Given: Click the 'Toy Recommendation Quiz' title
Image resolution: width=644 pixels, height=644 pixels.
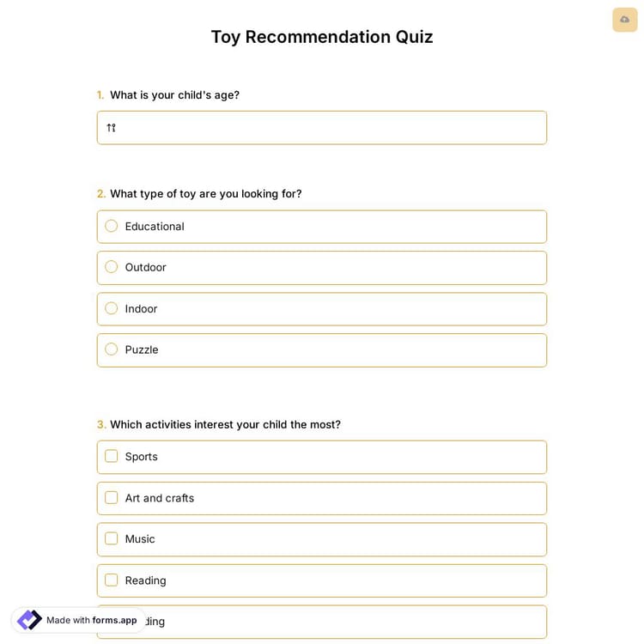Looking at the screenshot, I should click(322, 37).
